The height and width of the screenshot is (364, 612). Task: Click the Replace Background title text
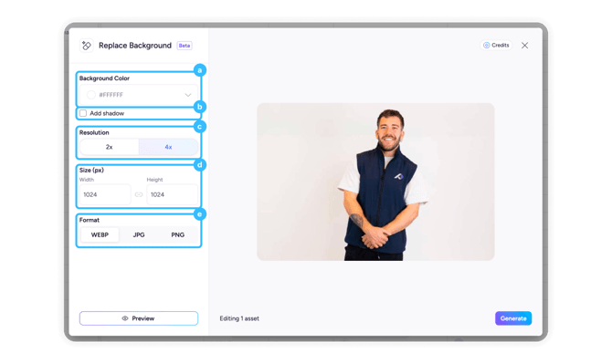(135, 46)
